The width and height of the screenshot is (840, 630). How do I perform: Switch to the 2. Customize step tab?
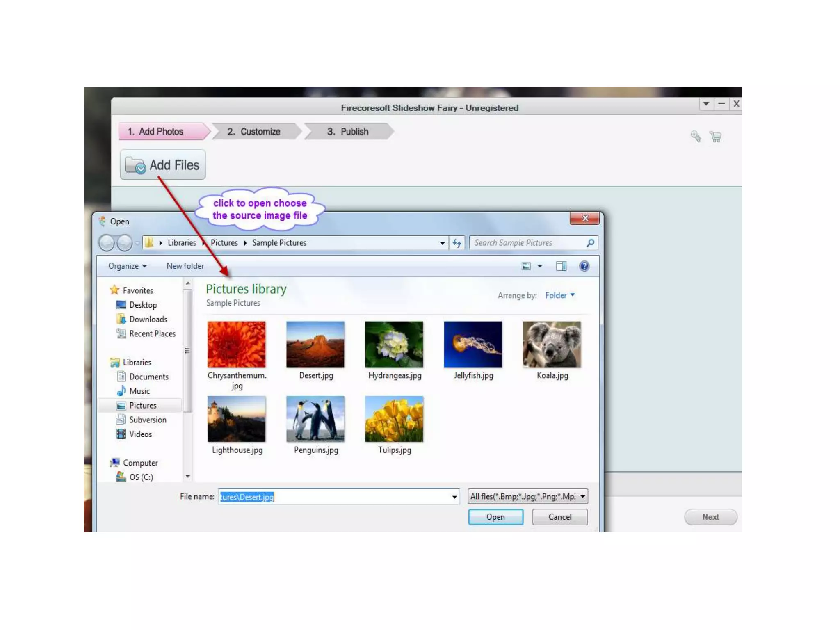point(254,132)
